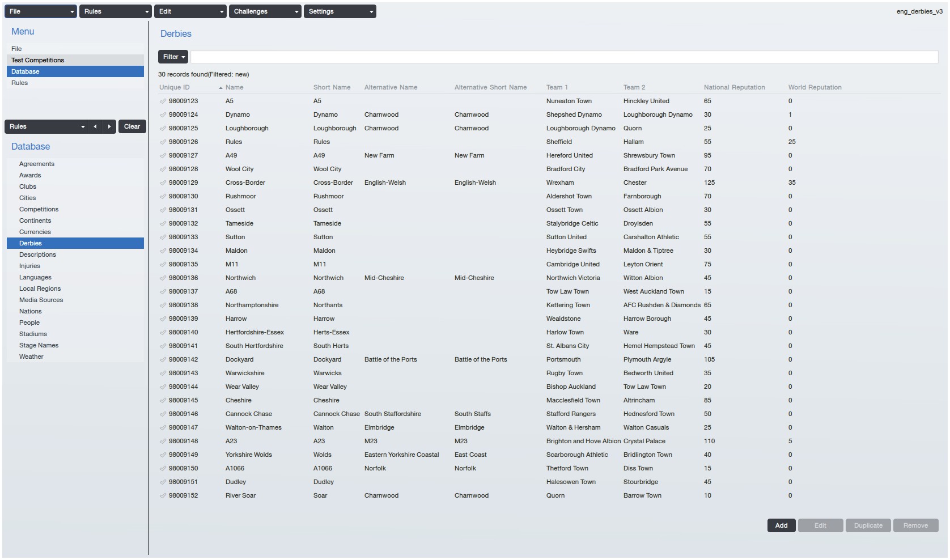The height and width of the screenshot is (560, 950).
Task: Click the pencil icon beside 98009142
Action: pos(163,360)
